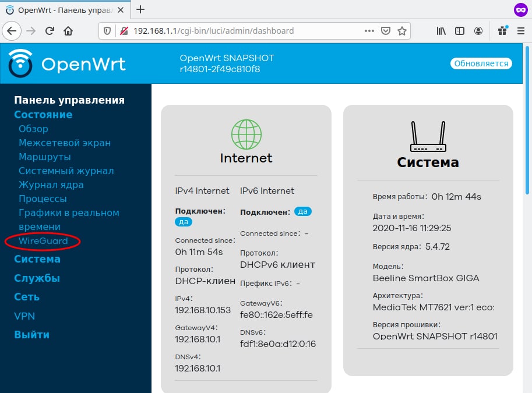Screen dimensions: 532x393
Task: Open the Обзор sidebar link
Action: 33,129
